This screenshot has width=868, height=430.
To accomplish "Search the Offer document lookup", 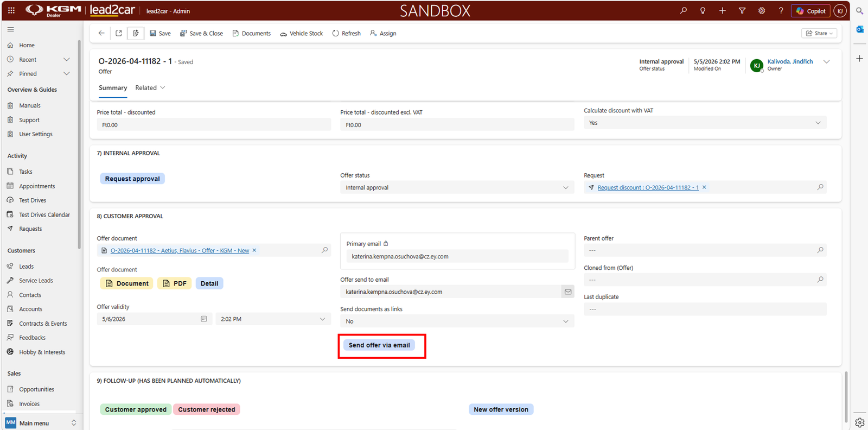I will 324,250.
